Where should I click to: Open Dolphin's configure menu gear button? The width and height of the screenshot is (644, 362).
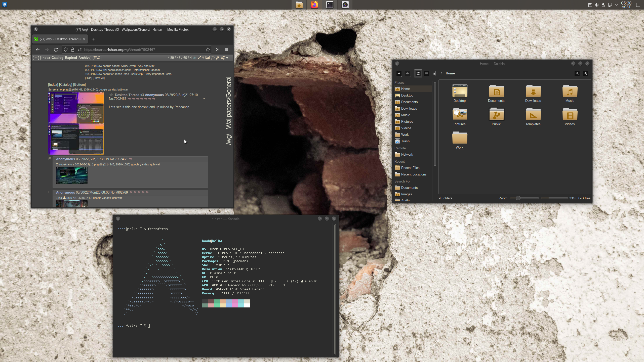point(586,73)
